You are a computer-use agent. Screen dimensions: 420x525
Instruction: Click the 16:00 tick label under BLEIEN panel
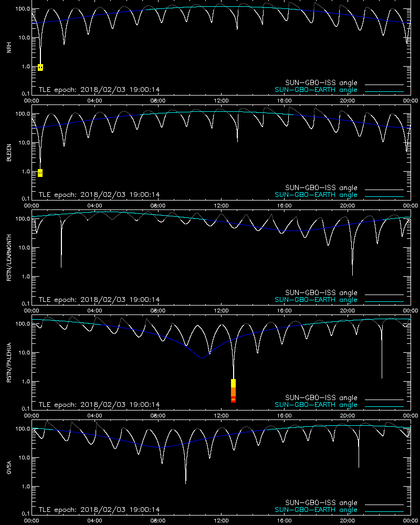click(x=284, y=206)
